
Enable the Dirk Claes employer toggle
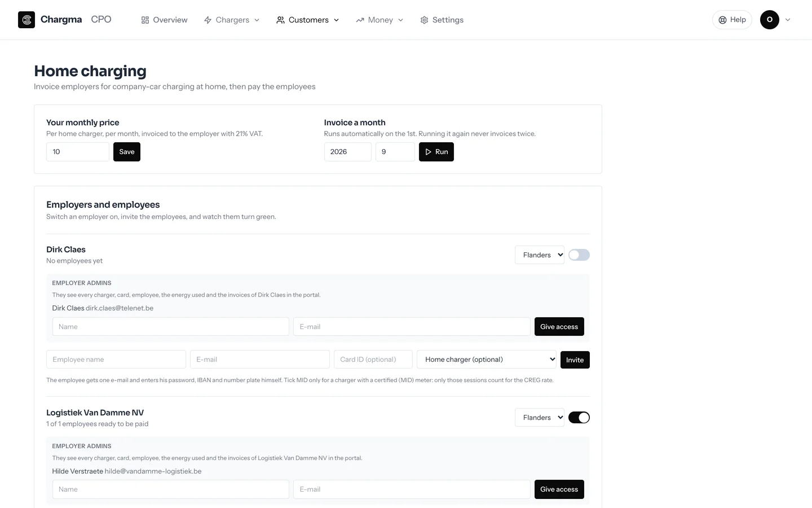(x=579, y=255)
